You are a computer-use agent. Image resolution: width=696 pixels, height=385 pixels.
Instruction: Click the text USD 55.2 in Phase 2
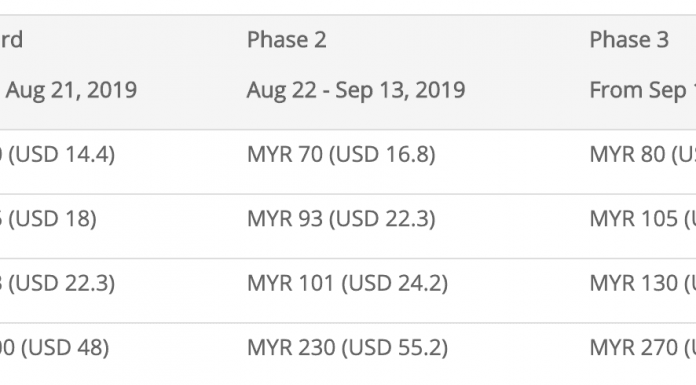[x=395, y=348]
